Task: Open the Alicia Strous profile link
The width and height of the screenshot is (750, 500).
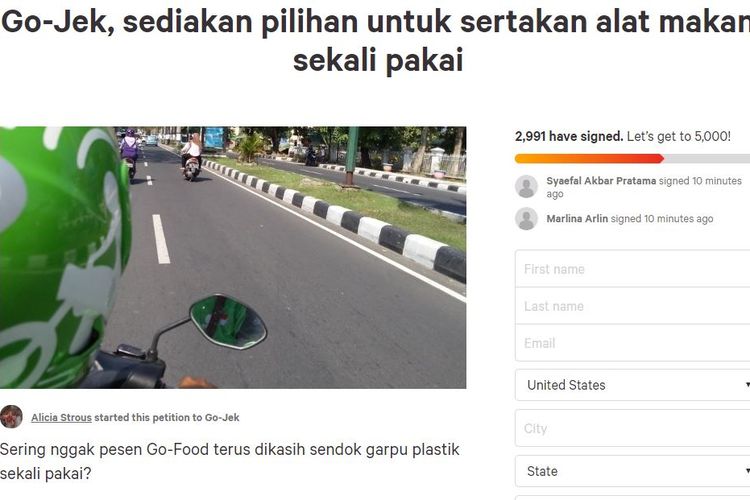Action: coord(61,417)
